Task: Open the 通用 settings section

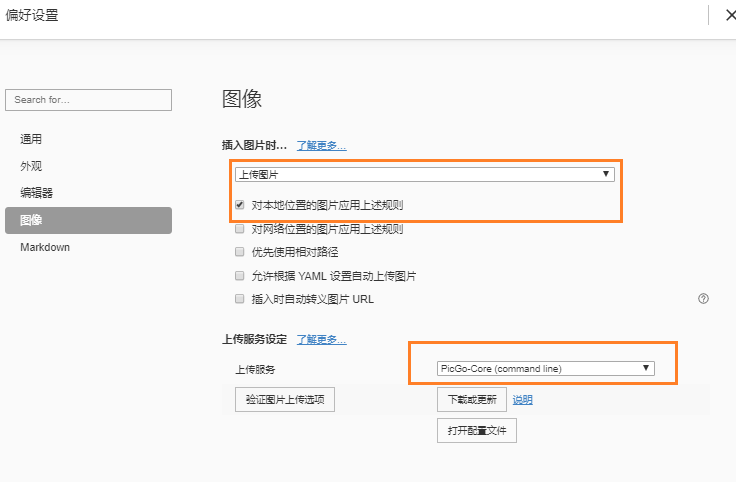Action: pos(31,139)
